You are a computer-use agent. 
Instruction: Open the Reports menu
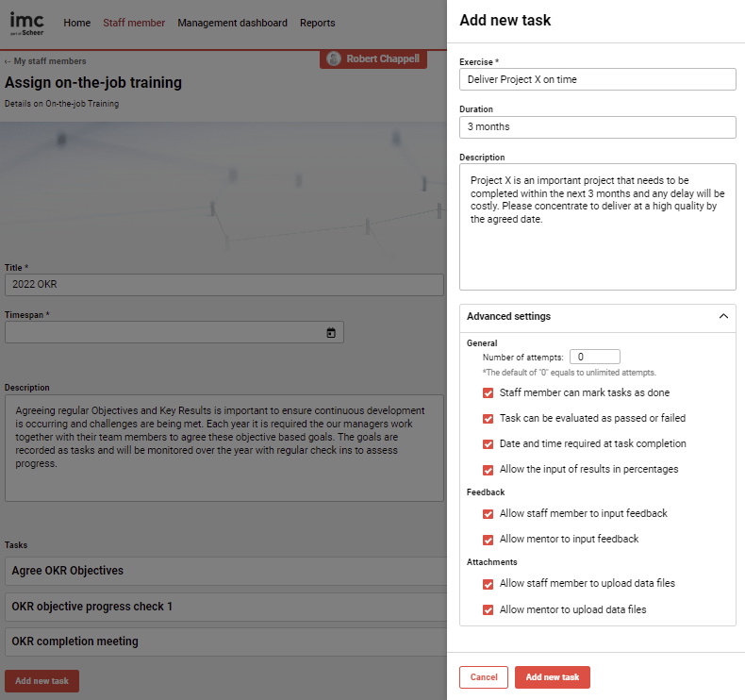(317, 23)
